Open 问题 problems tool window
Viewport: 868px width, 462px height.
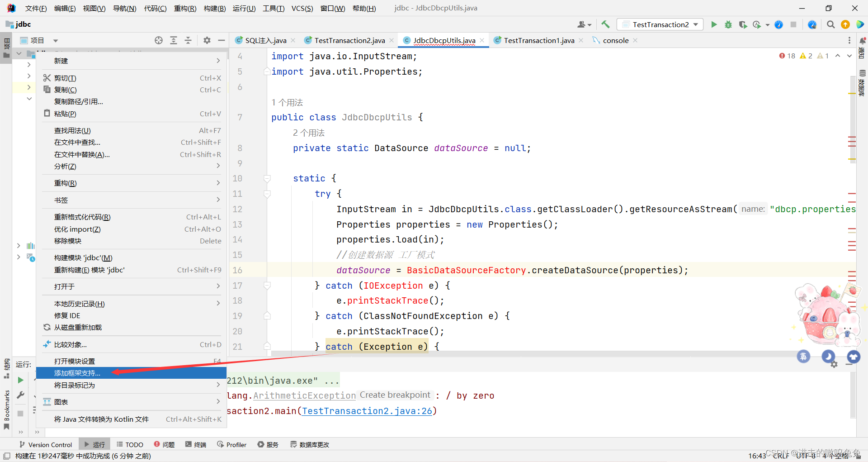point(164,444)
